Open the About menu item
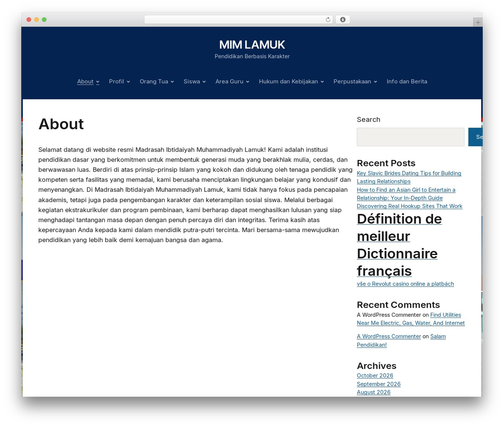The height and width of the screenshot is (427, 504). point(85,82)
